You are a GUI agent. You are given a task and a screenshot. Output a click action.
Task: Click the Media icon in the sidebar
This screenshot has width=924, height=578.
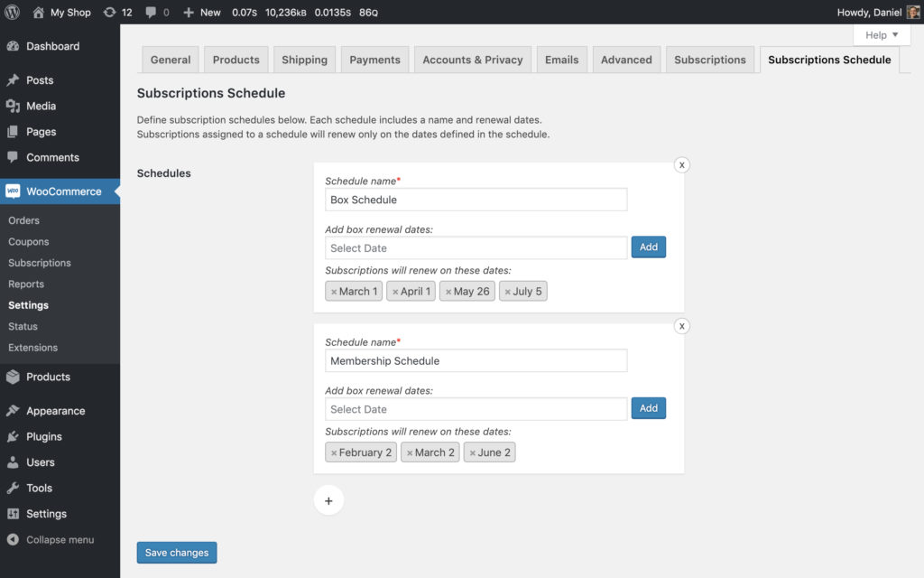pos(13,106)
